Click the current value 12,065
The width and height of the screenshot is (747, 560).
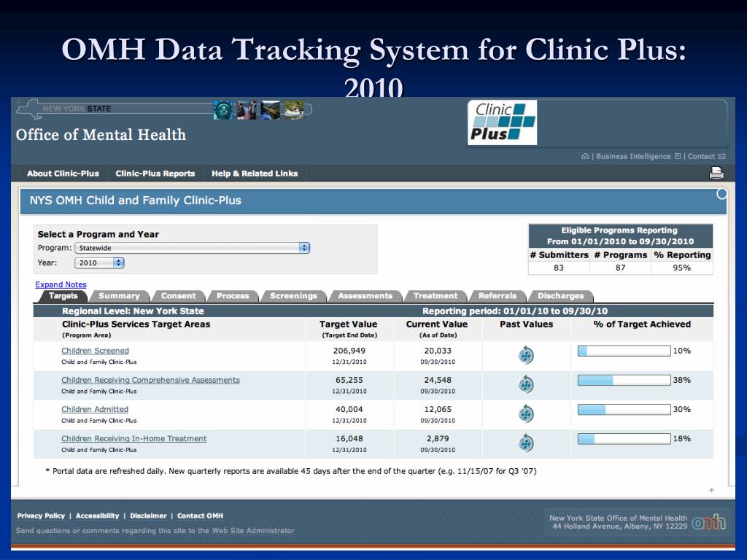pyautogui.click(x=438, y=409)
